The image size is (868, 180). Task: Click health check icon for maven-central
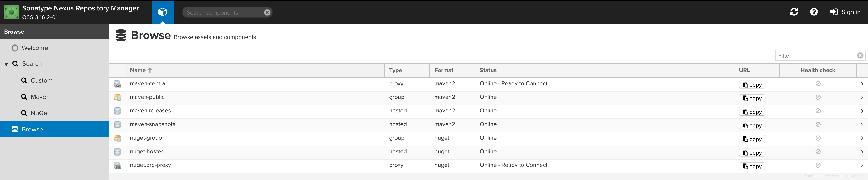[818, 84]
